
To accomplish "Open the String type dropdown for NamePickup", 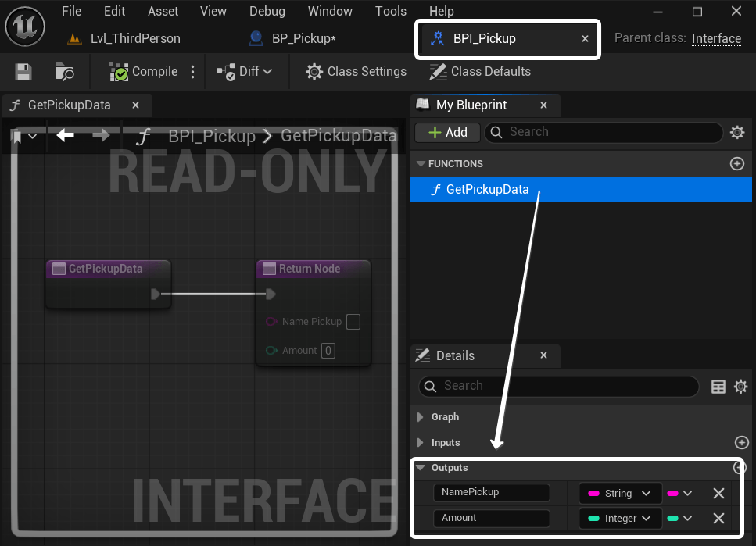I will coord(619,493).
